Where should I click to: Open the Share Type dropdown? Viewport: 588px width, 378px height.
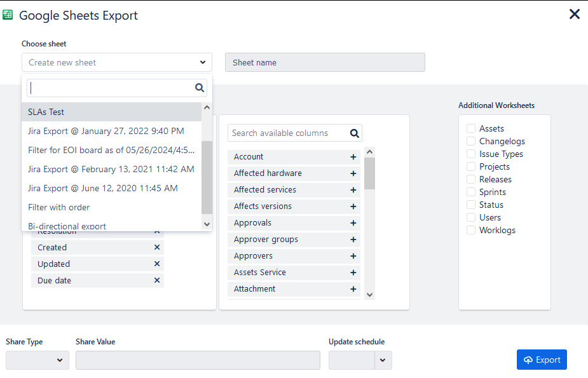(x=37, y=360)
